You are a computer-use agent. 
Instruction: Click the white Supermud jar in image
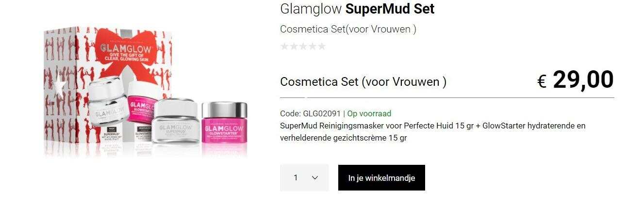(x=176, y=120)
